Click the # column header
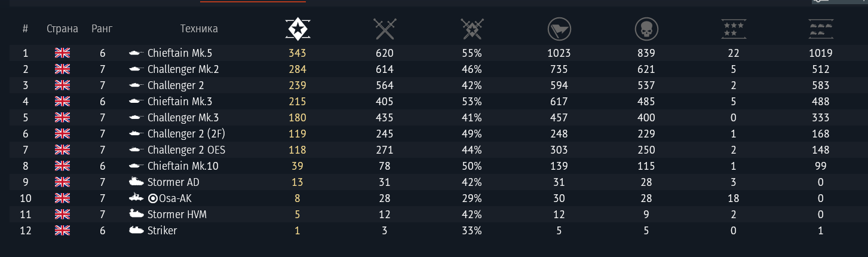Image resolution: width=868 pixels, height=257 pixels. click(25, 29)
